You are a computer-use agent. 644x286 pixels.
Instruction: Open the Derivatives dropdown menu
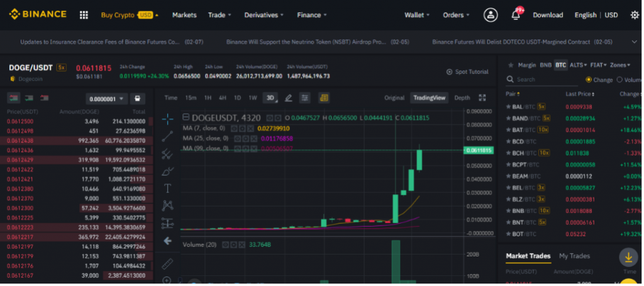[264, 15]
